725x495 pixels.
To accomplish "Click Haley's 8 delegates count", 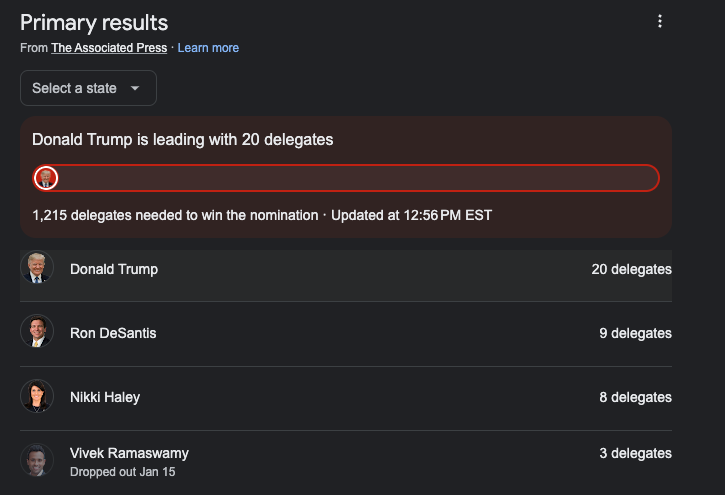I will 635,397.
